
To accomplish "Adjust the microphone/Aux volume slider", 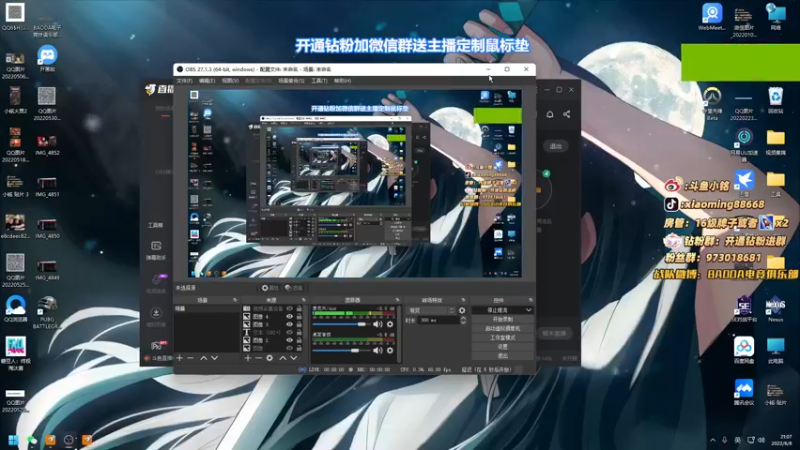I will point(343,324).
